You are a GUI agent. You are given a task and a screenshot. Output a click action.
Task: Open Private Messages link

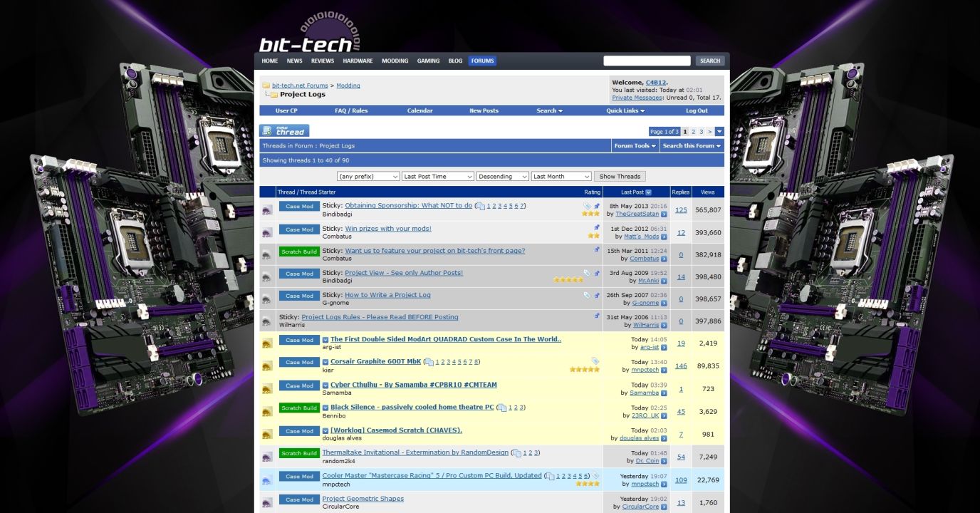point(637,98)
